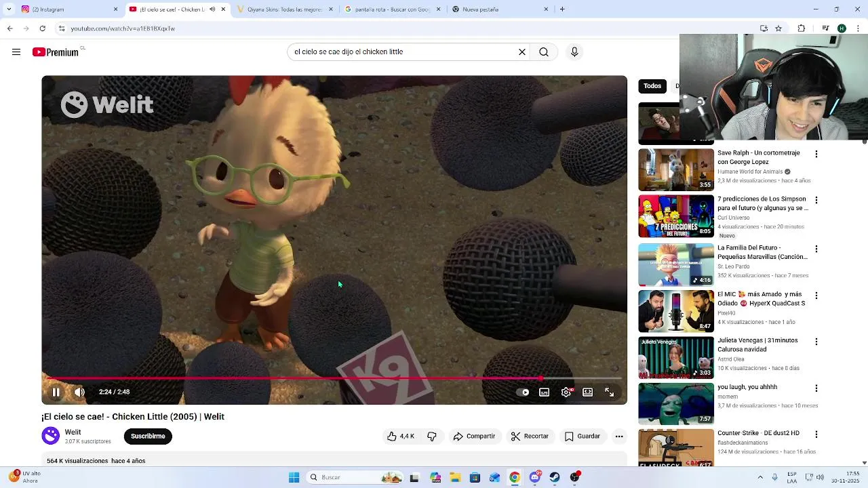
Task: Focus the browser address bar URL
Action: 123,28
